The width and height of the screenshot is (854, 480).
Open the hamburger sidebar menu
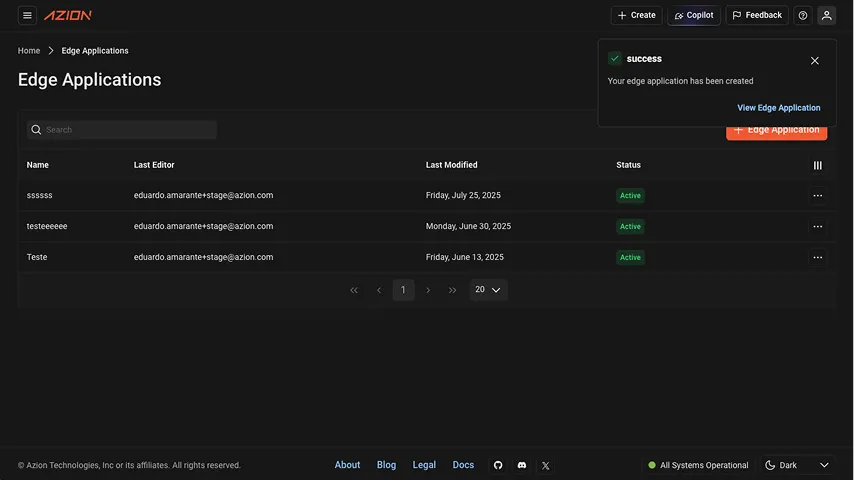tap(27, 15)
